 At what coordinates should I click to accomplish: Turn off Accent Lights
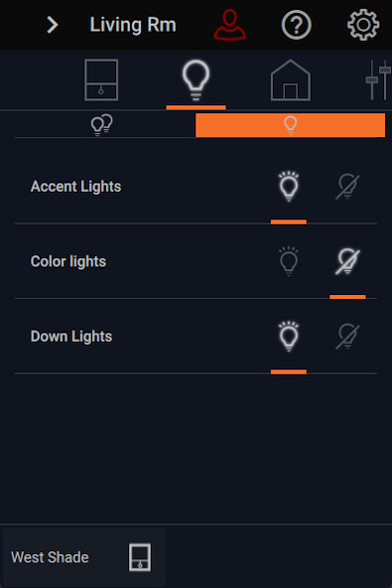tap(347, 186)
